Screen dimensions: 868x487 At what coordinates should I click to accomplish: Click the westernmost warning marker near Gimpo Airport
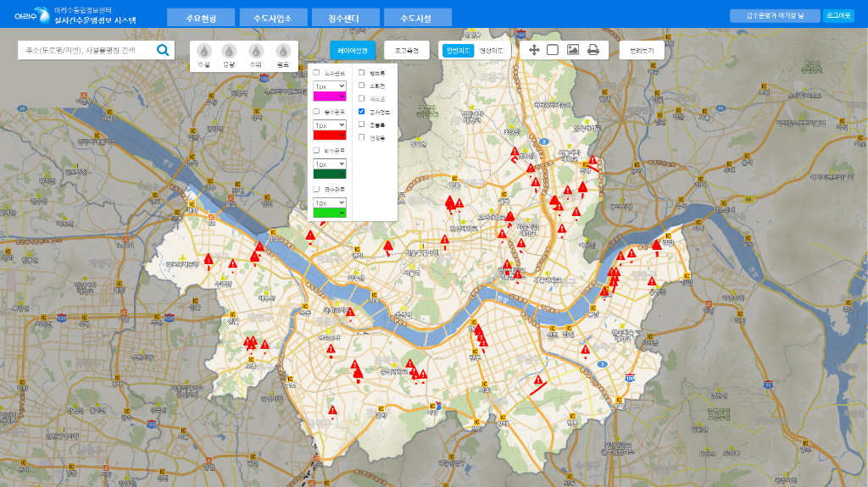coord(209,259)
